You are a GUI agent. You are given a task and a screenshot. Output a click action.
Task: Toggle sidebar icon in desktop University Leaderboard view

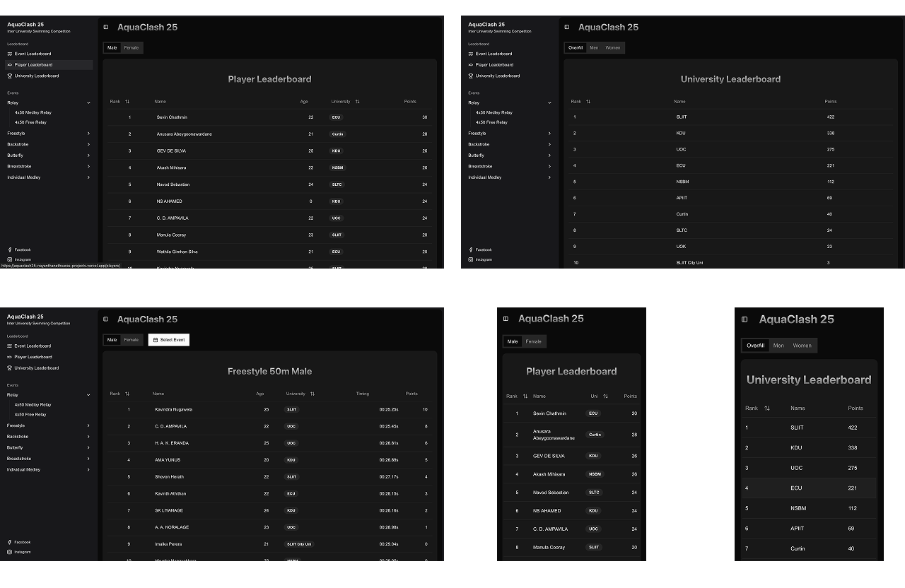[x=567, y=27]
